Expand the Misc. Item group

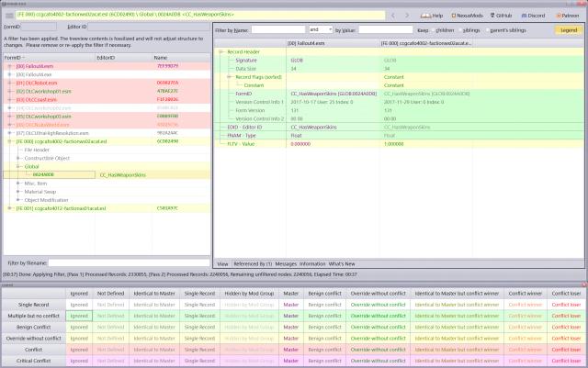click(18, 184)
